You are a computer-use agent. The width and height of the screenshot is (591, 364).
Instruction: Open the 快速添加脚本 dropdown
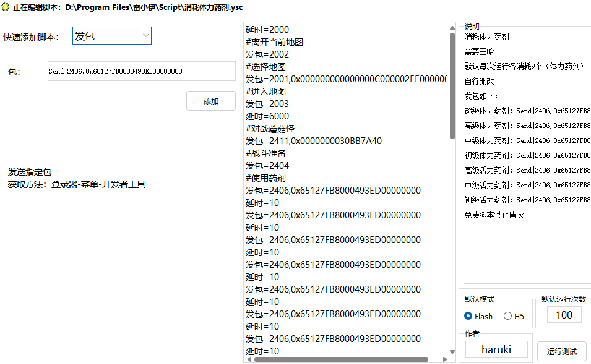(112, 36)
